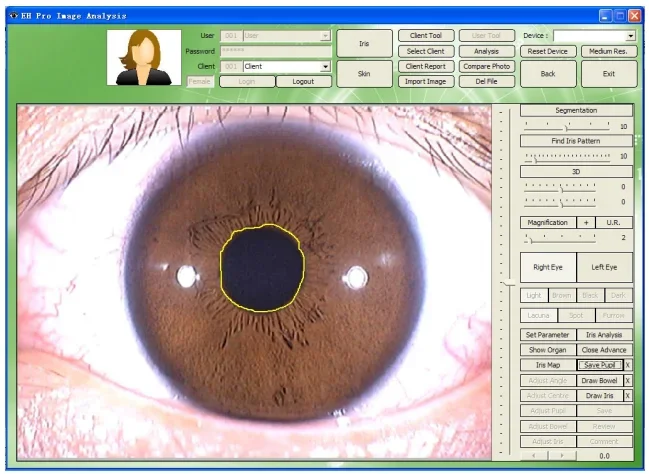The height and width of the screenshot is (474, 649).
Task: Click the Import Image button
Action: click(x=426, y=81)
